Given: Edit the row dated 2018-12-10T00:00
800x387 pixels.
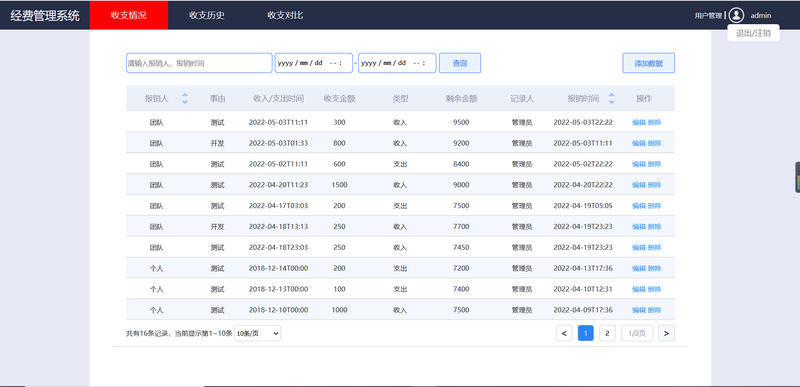Looking at the screenshot, I should tap(639, 310).
